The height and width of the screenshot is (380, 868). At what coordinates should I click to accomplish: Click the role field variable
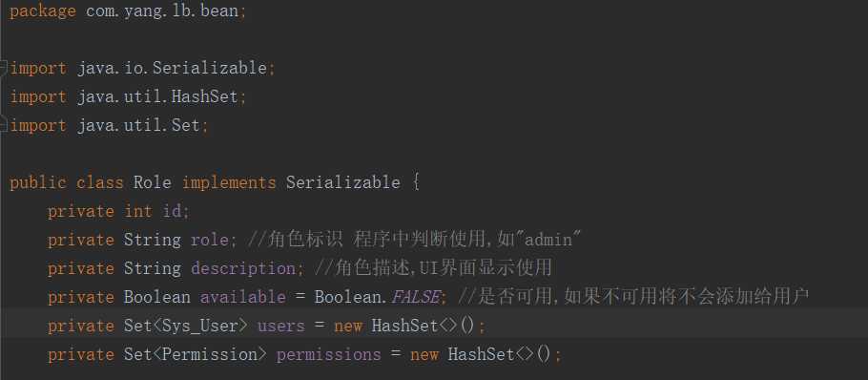click(x=209, y=241)
